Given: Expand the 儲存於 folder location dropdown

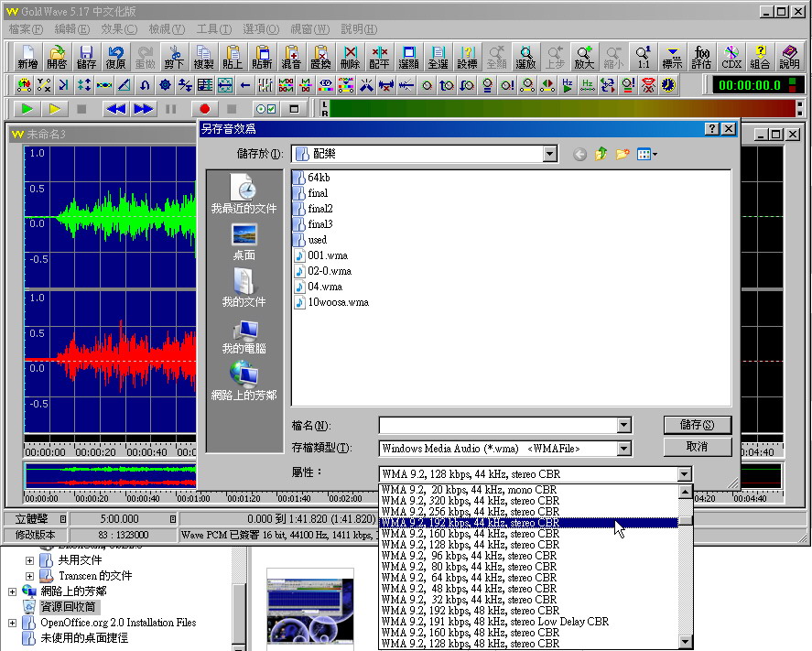Looking at the screenshot, I should (x=549, y=155).
